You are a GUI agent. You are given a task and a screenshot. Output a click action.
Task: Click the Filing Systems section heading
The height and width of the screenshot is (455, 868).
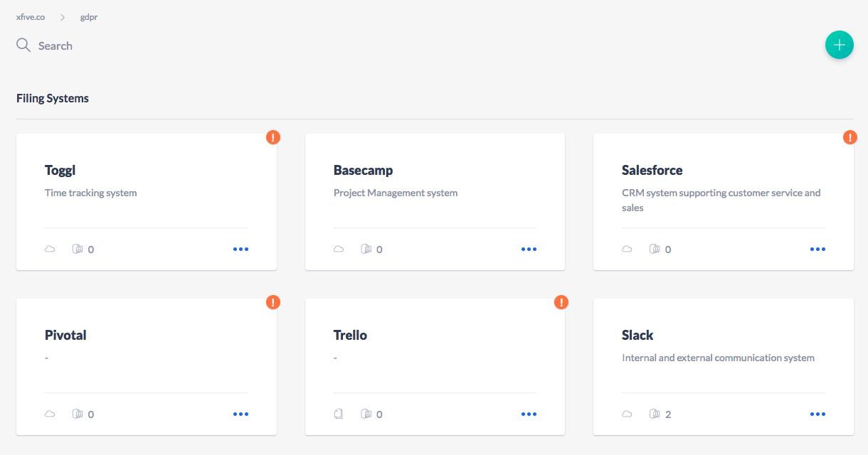coord(53,98)
